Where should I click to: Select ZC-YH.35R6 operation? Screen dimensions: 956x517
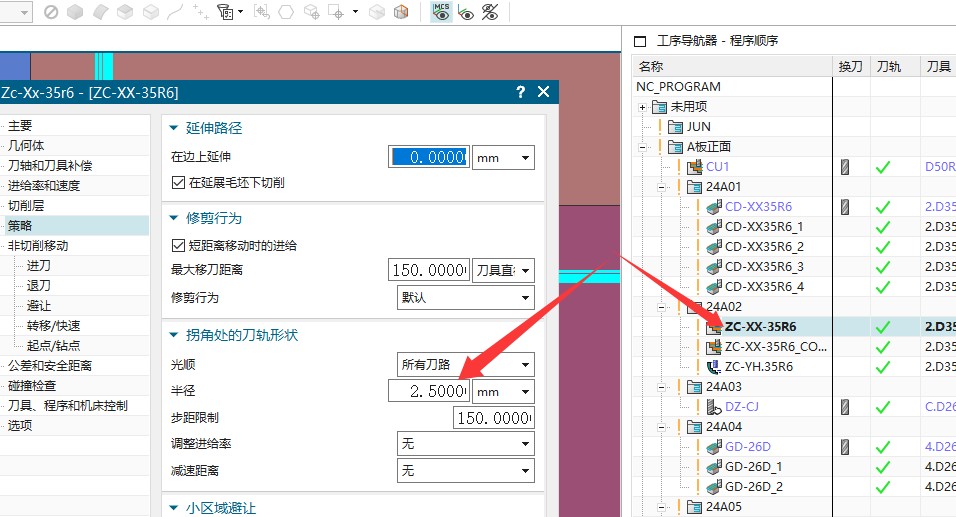tap(759, 367)
